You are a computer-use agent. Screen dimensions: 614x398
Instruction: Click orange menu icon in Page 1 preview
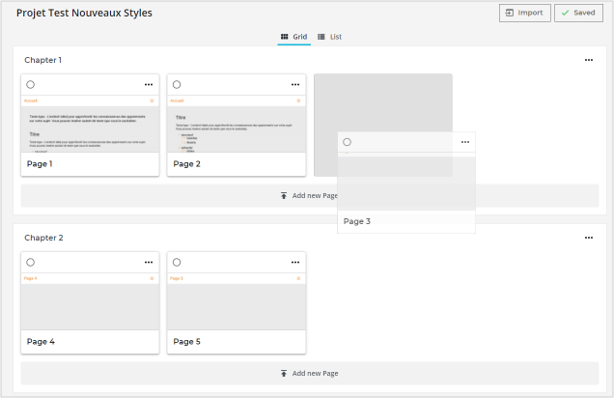152,101
